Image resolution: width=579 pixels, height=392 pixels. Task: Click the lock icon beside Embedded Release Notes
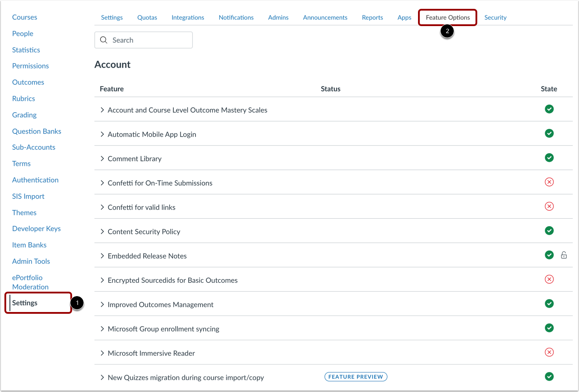click(x=564, y=255)
